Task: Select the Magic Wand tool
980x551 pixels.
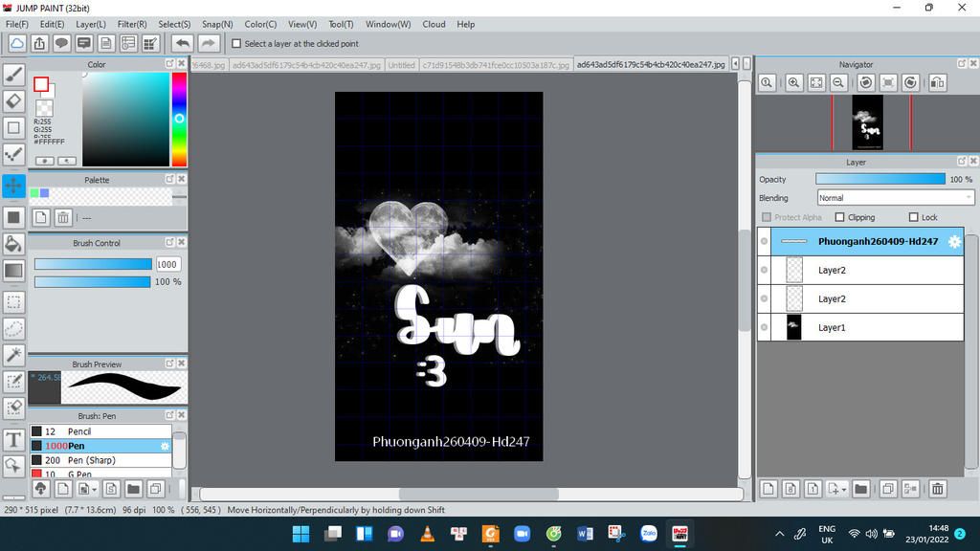Action: click(x=13, y=355)
